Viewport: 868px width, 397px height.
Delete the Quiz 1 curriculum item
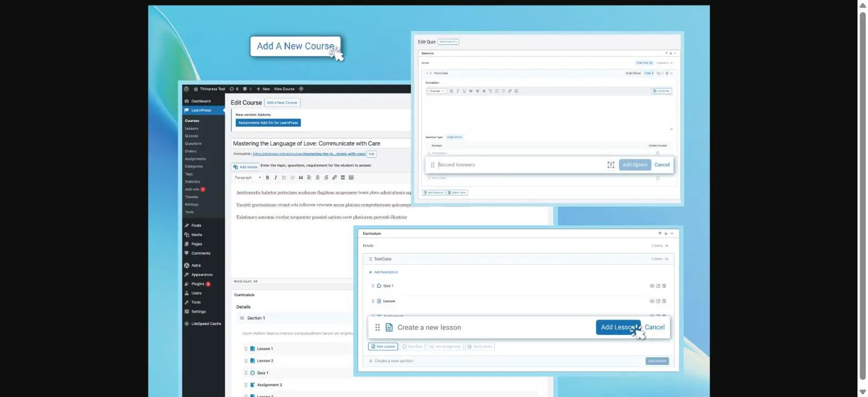click(664, 286)
